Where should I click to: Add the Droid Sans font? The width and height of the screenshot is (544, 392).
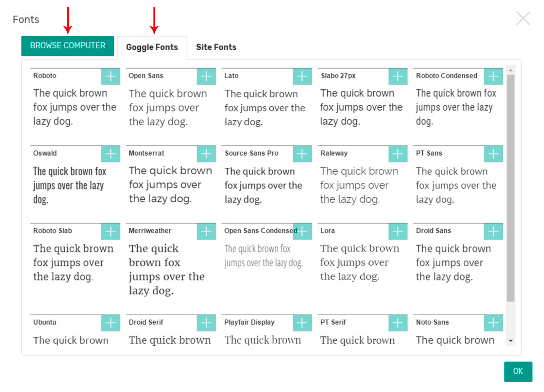(x=493, y=231)
